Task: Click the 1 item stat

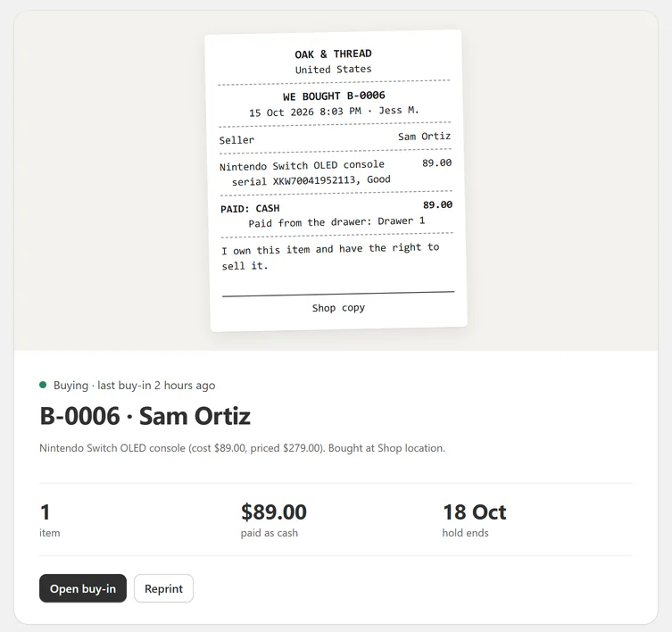Action: (50, 520)
